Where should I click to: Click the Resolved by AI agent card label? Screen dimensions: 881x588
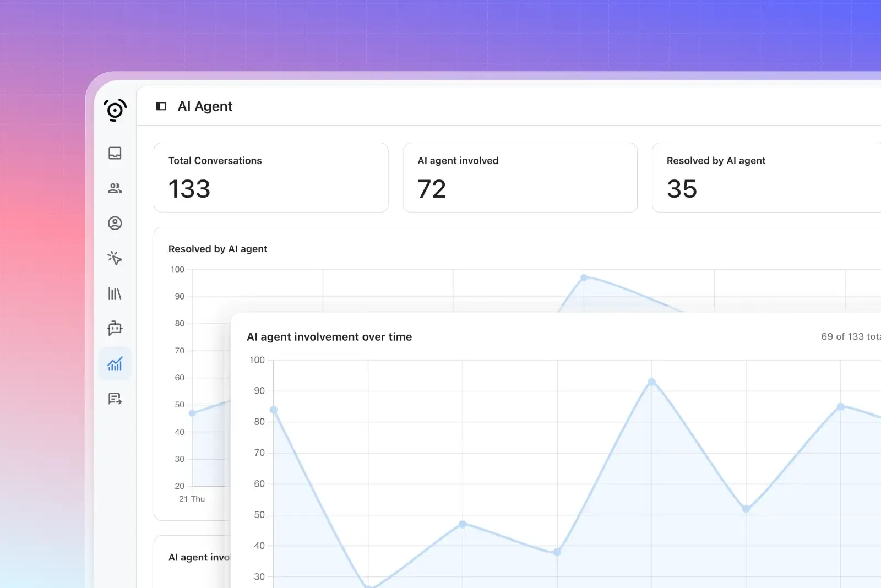(716, 161)
